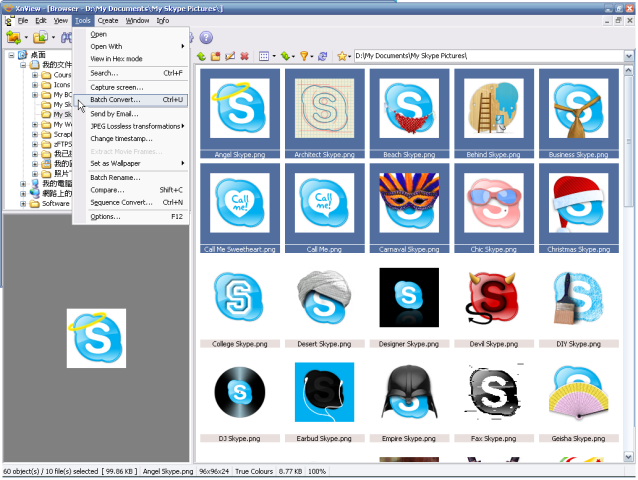Open JPEG Lossless transformations submenu
The image size is (638, 480).
(x=131, y=127)
